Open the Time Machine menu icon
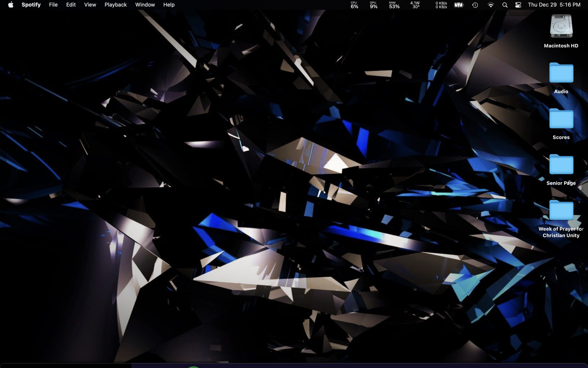 pyautogui.click(x=475, y=5)
